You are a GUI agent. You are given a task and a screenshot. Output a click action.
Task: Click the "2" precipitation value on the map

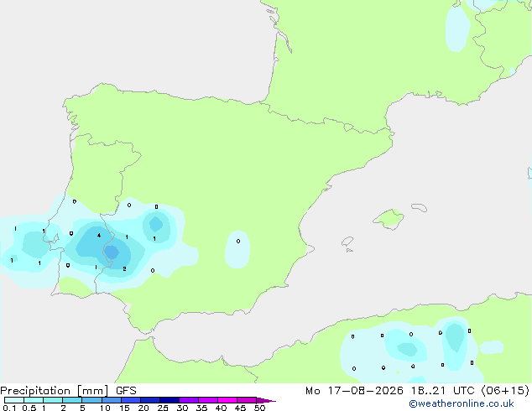pos(124,268)
